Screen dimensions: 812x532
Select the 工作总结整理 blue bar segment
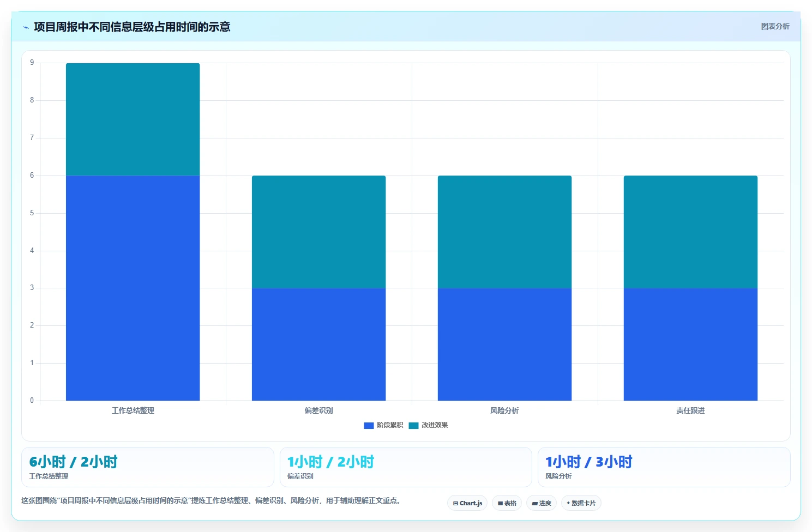pos(133,288)
